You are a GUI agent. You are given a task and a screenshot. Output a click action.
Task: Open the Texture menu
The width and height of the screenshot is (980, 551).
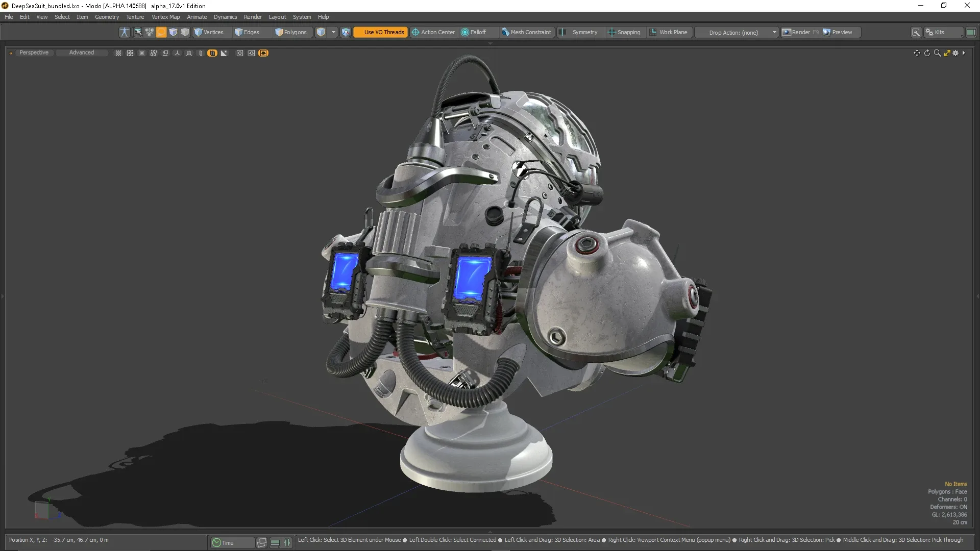135,17
